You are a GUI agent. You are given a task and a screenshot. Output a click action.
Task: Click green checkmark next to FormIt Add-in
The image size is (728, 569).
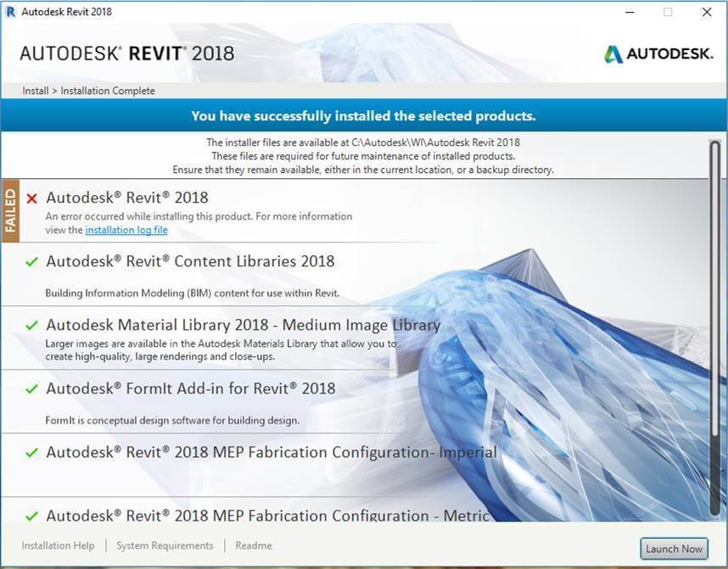click(x=32, y=389)
